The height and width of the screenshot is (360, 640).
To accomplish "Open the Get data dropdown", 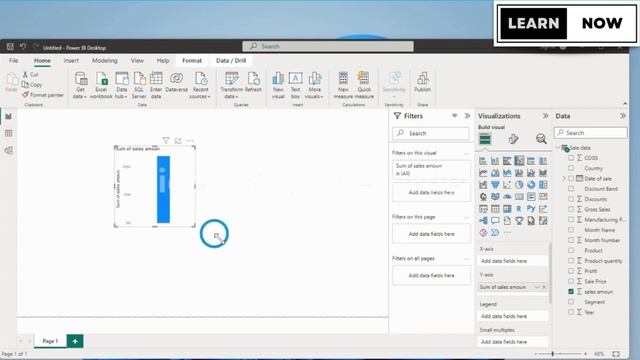I will coord(80,85).
